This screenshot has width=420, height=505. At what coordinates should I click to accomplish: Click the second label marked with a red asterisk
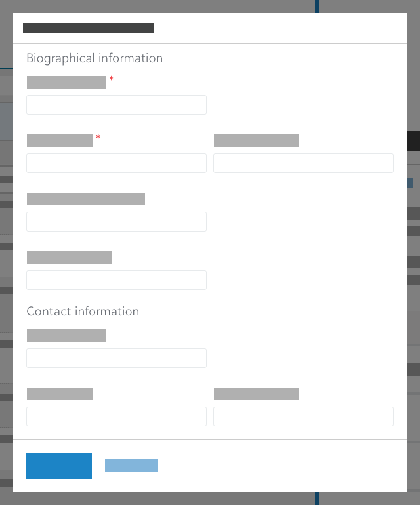[x=60, y=140]
